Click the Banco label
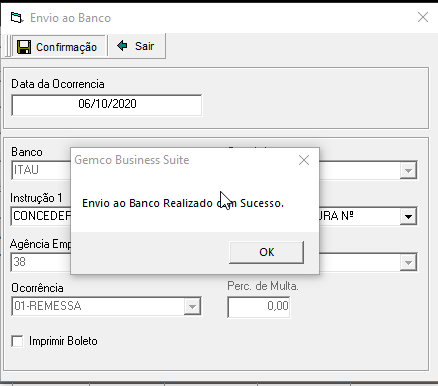The image size is (438, 386). [x=27, y=152]
